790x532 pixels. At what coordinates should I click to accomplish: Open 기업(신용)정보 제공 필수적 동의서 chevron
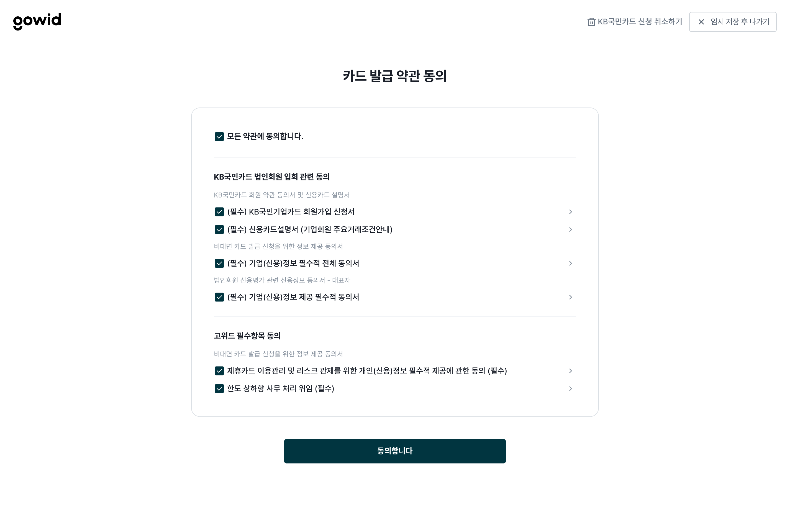coord(571,297)
